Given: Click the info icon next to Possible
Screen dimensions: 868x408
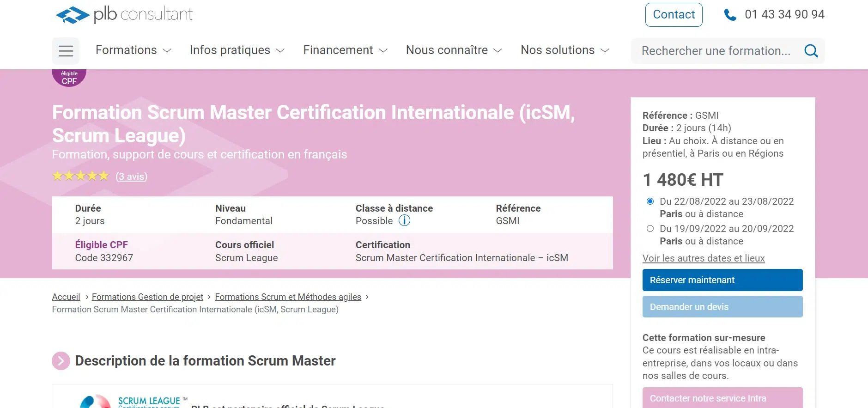Looking at the screenshot, I should tap(404, 220).
